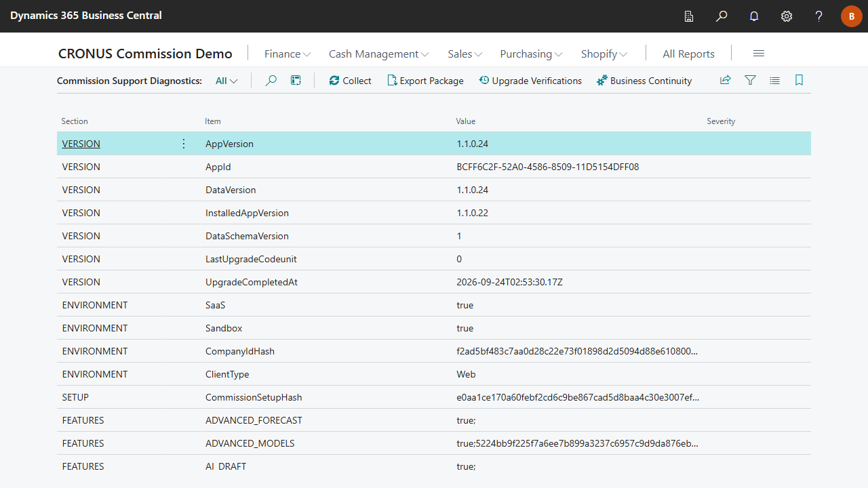Select the CommissionSetupHash item
Viewport: 868px width, 488px height.
(x=254, y=397)
